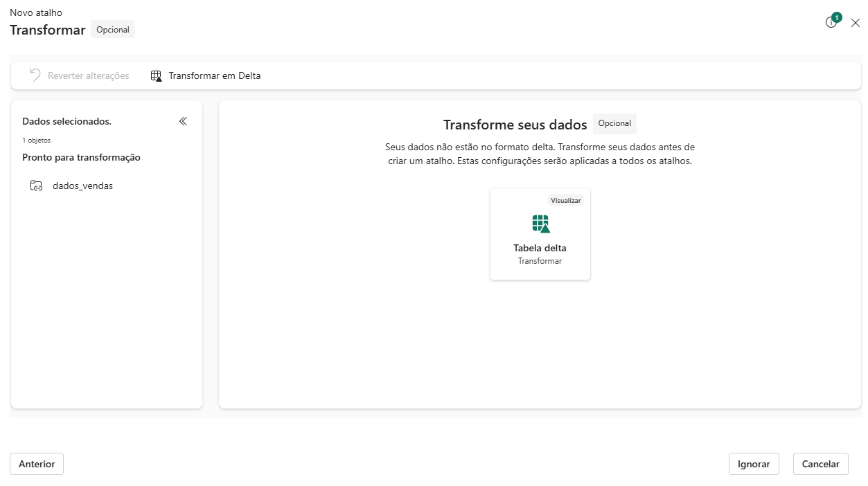This screenshot has height=486, width=868.
Task: Click the Transformar em Delta table icon
Action: coord(156,76)
